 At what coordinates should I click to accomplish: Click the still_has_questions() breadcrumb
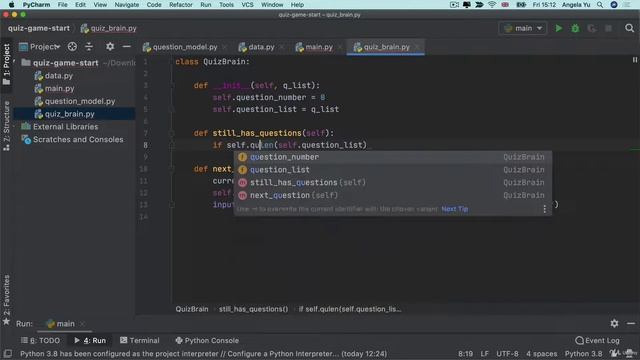(253, 309)
